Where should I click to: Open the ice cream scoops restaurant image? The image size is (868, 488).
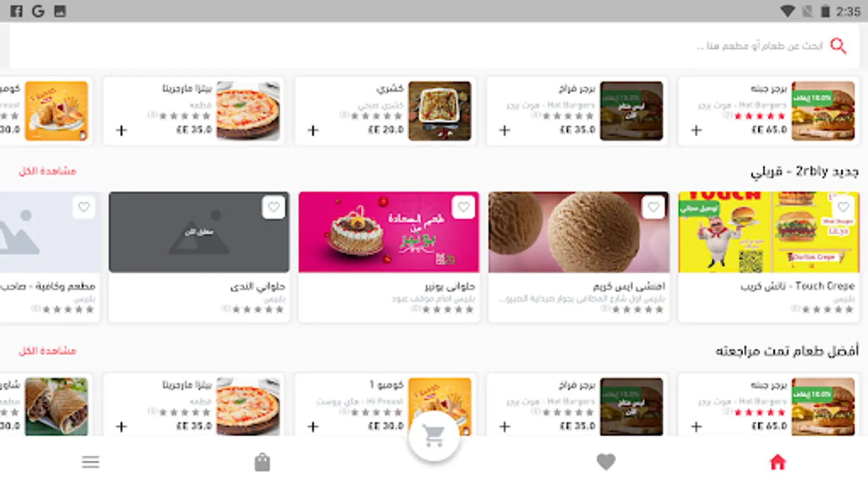(579, 232)
